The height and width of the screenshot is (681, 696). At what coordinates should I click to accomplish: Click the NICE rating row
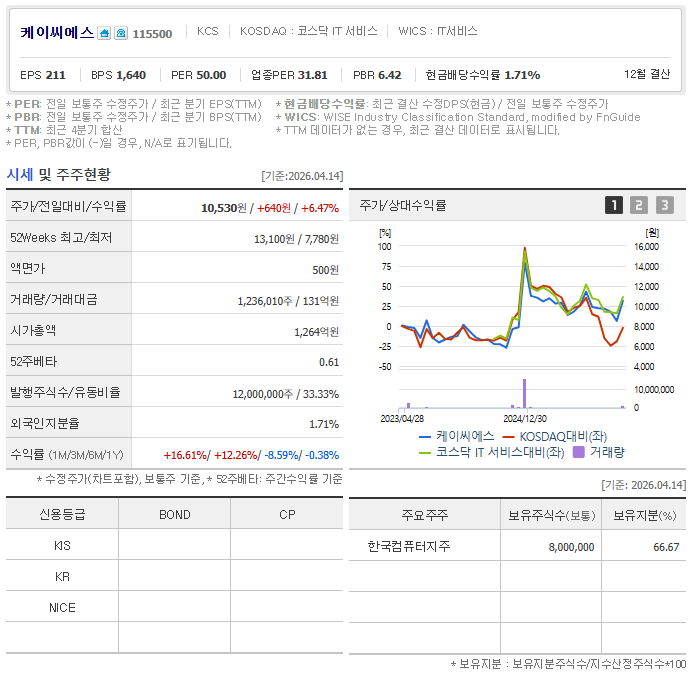coord(174,608)
